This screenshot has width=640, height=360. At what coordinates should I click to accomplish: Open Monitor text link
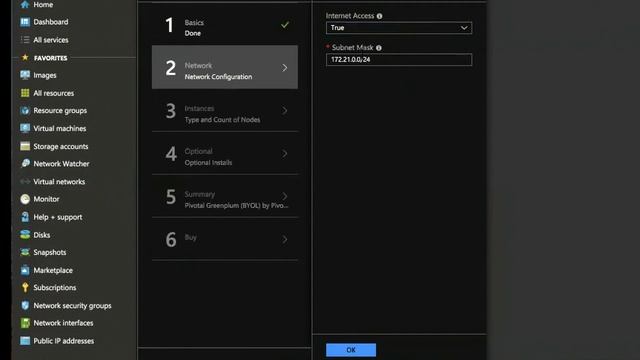pyautogui.click(x=47, y=199)
